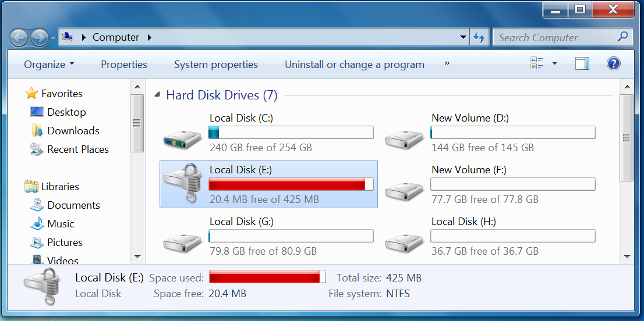
Task: Expand the arrow after the Computer breadcrumb
Action: [149, 37]
